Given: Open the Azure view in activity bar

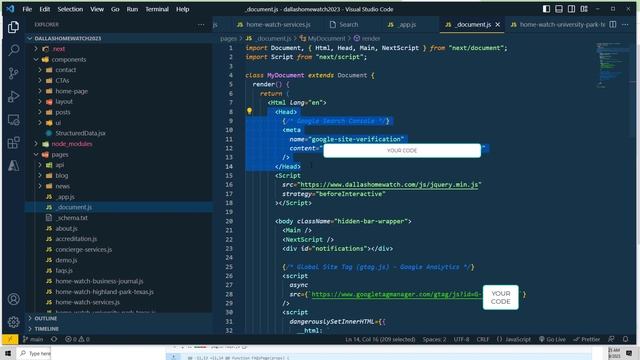Looking at the screenshot, I should [13, 165].
